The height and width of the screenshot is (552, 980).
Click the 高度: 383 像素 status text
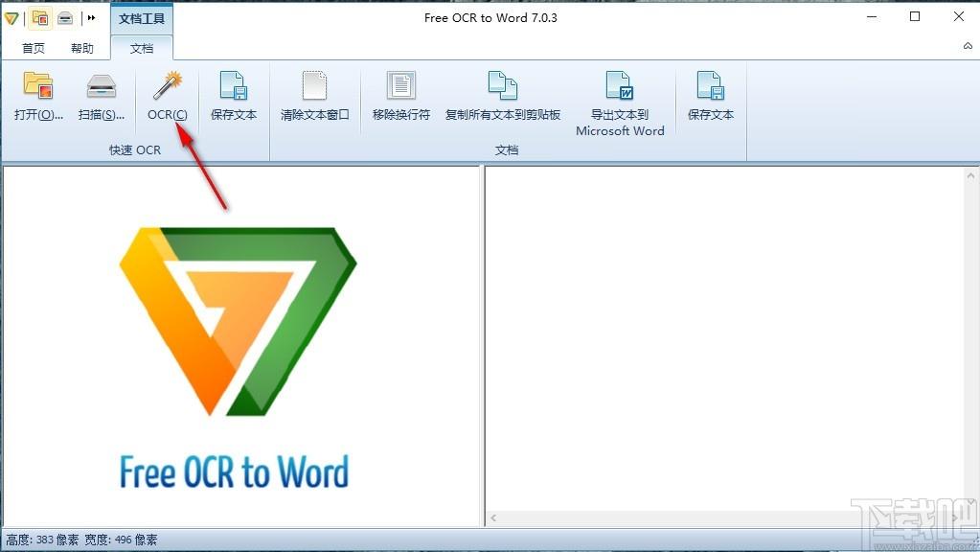point(42,540)
